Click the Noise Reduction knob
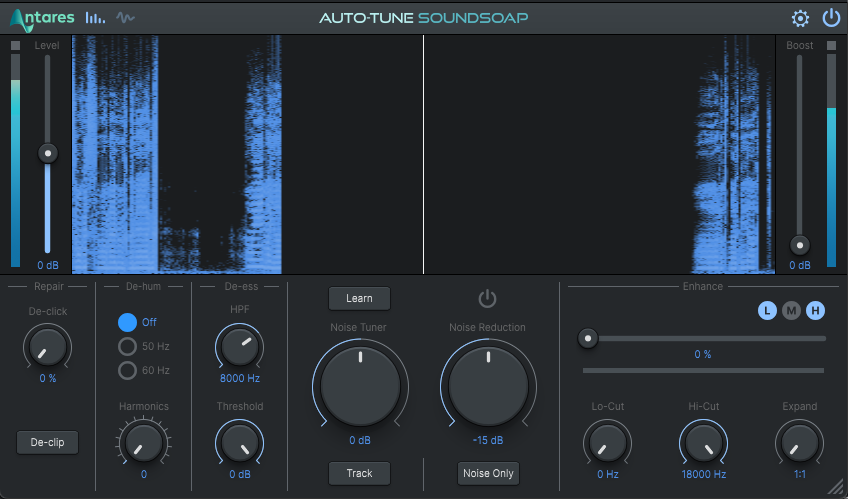 (488, 386)
